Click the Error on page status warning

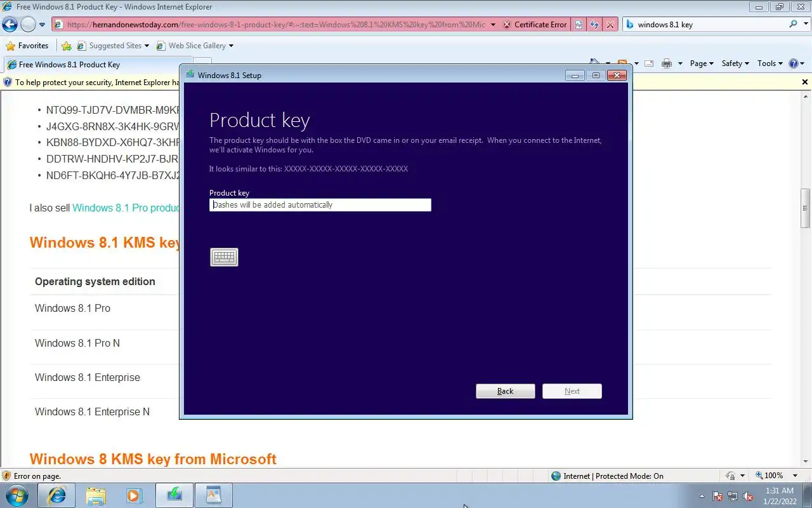(x=32, y=476)
